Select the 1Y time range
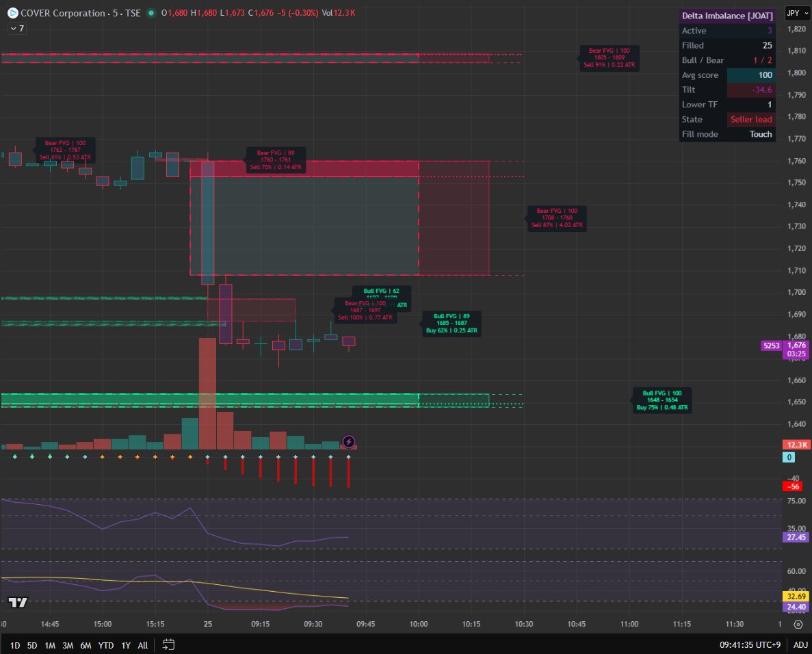Viewport: 812px width, 654px height. (126, 645)
